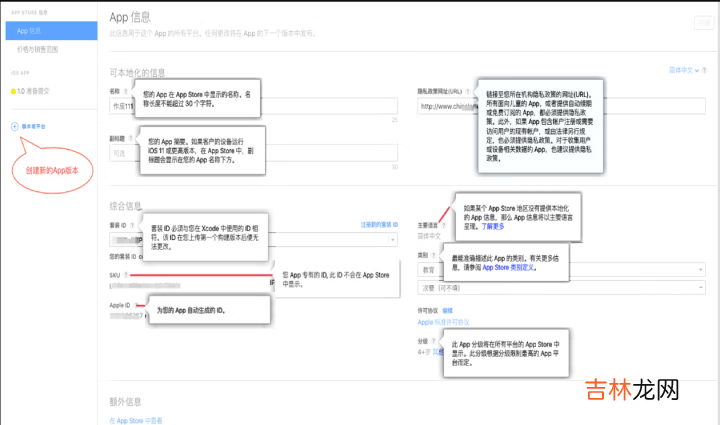Click the help icon next to 名称
Image resolution: width=720 pixels, height=425 pixels.
[x=126, y=90]
